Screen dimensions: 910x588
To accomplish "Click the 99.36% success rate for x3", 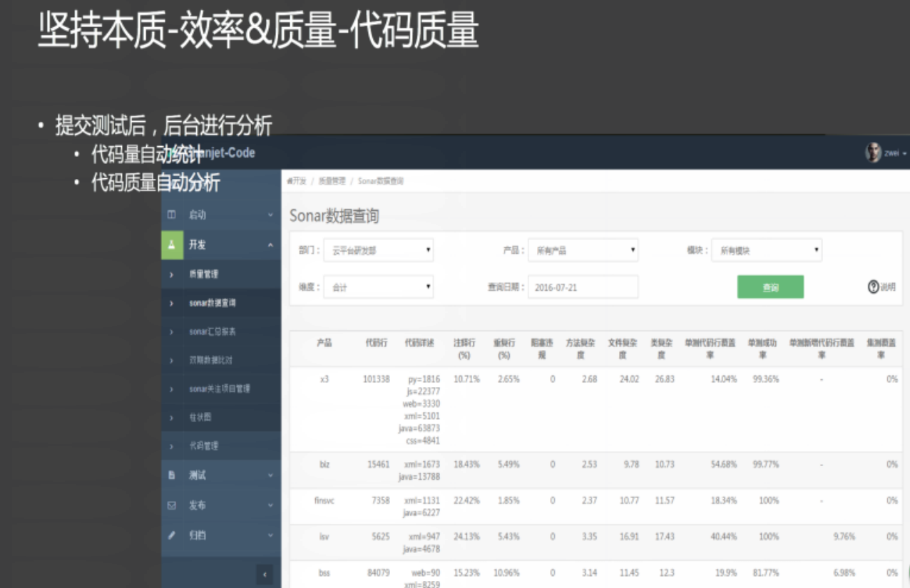I will click(766, 379).
